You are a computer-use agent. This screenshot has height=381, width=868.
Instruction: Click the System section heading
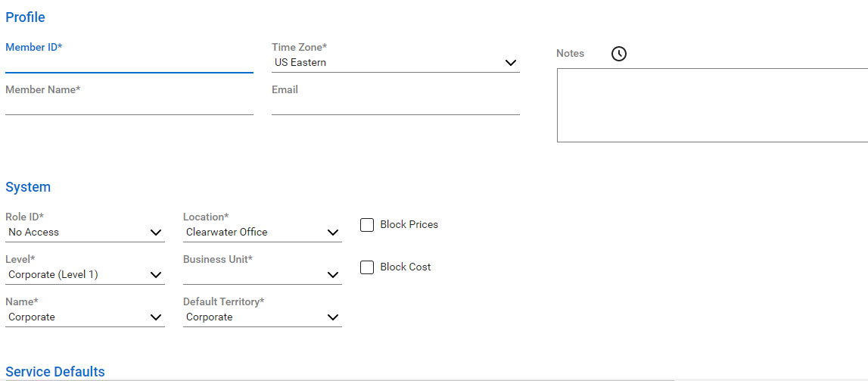pyautogui.click(x=28, y=187)
